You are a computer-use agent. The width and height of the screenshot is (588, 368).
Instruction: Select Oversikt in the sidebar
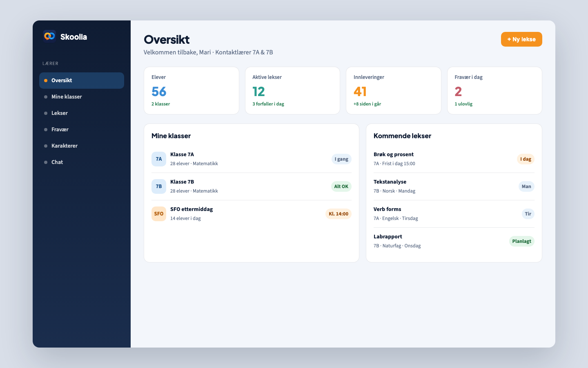pos(82,81)
